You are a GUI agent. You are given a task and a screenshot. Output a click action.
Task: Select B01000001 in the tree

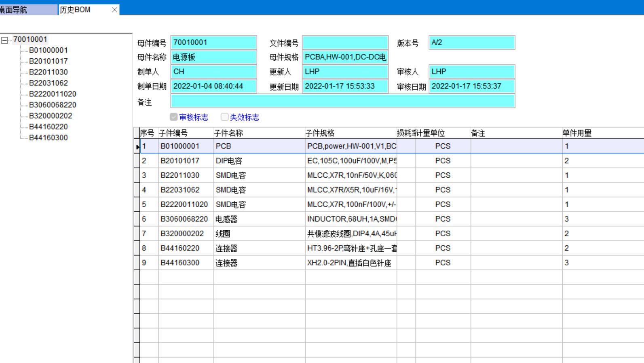[48, 50]
